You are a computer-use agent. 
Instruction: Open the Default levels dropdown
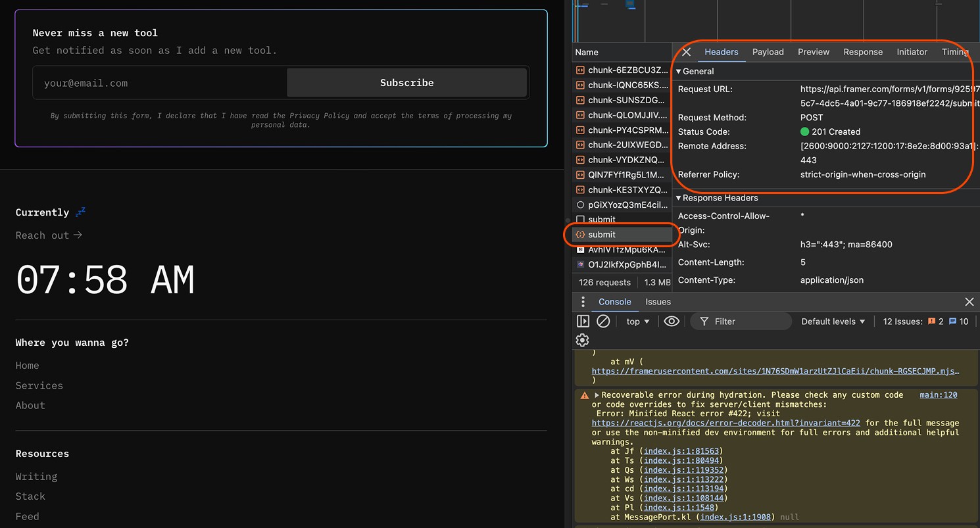(833, 322)
